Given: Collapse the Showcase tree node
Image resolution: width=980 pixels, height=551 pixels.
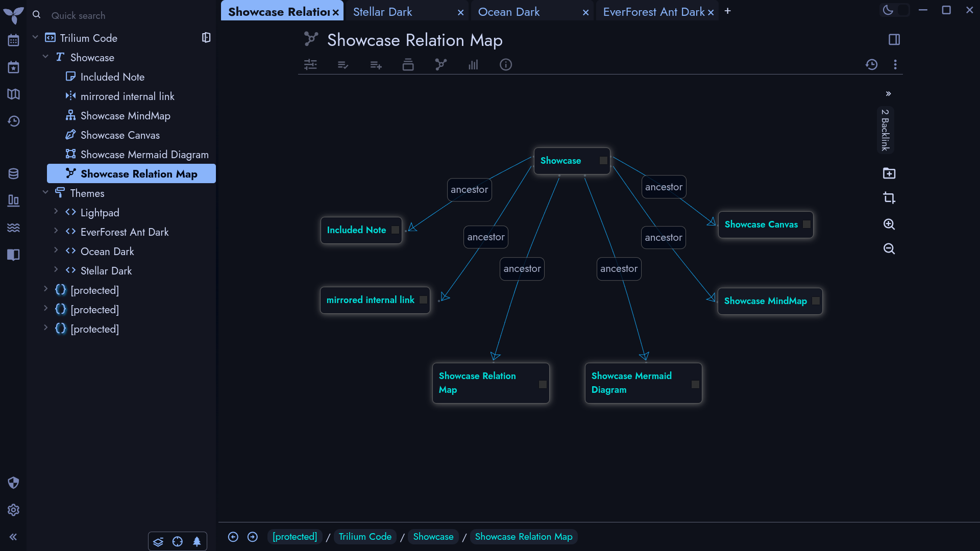Looking at the screenshot, I should [45, 57].
